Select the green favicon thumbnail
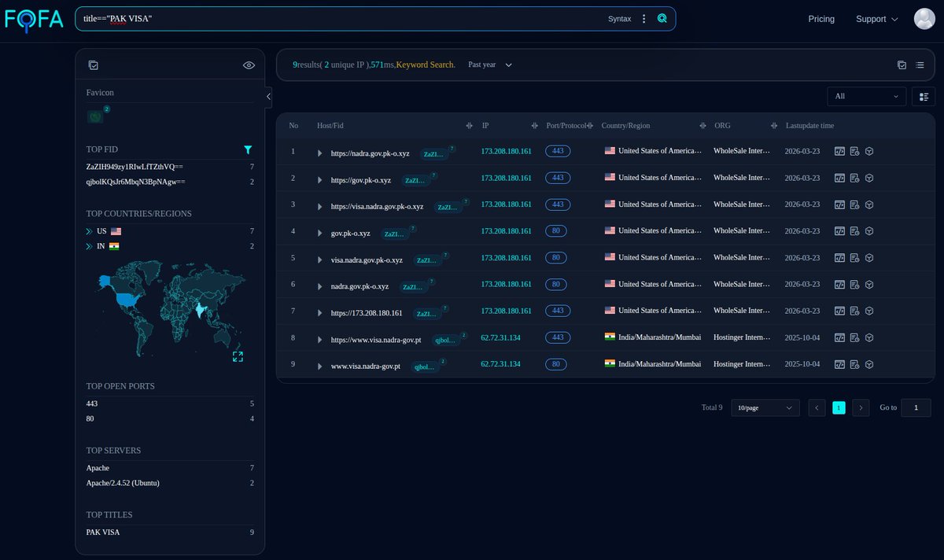This screenshot has width=944, height=560. point(94,116)
